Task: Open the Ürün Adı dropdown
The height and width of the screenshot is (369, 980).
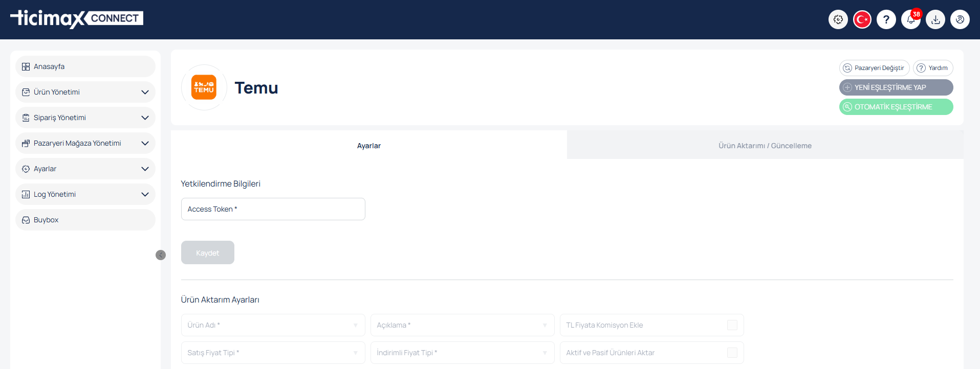Action: tap(273, 325)
